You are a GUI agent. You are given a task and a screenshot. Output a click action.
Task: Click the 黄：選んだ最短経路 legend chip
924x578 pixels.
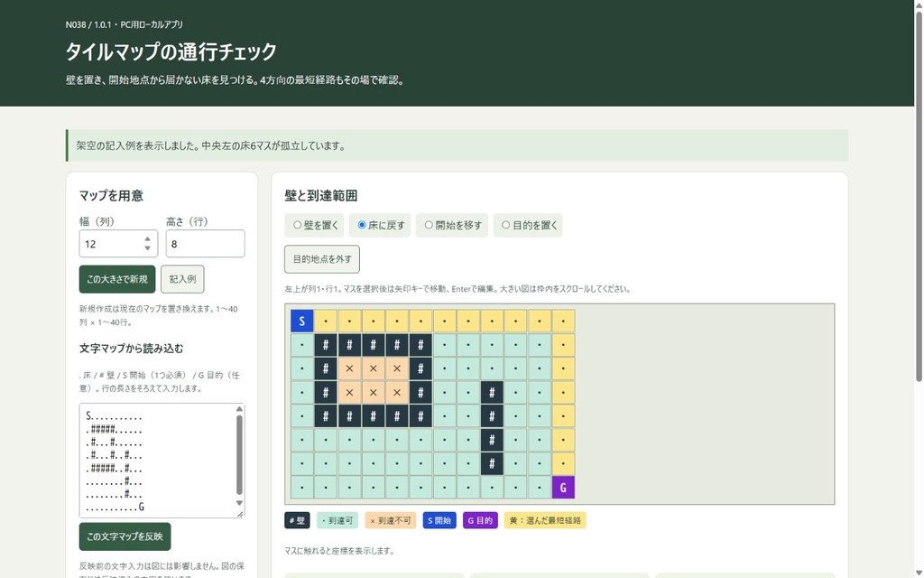(x=545, y=521)
